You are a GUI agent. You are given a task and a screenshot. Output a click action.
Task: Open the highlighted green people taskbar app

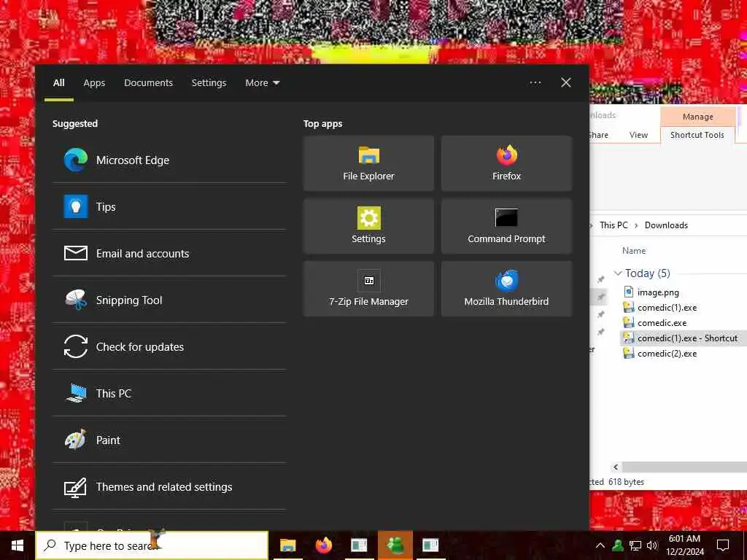(x=395, y=545)
